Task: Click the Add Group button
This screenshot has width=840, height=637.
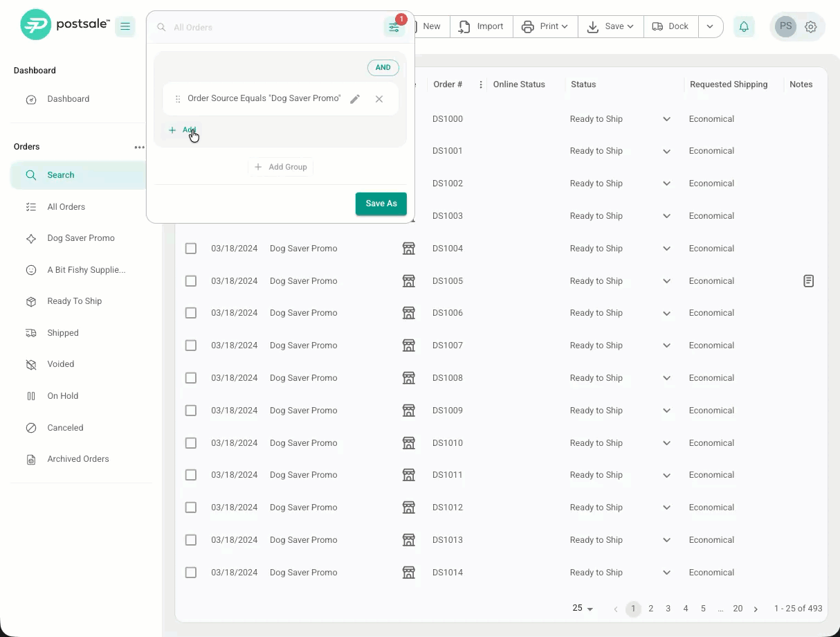Action: click(x=280, y=167)
